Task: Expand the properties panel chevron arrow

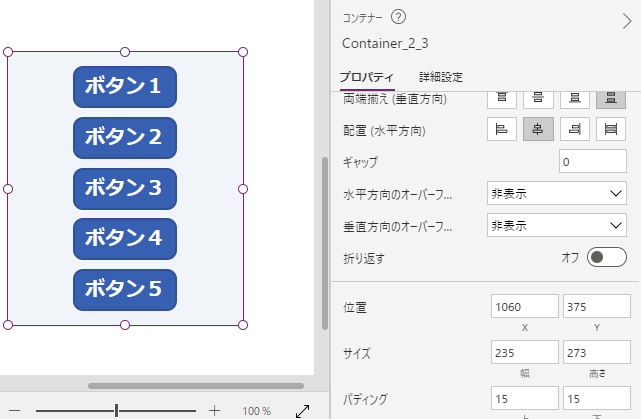Action: pos(627,21)
